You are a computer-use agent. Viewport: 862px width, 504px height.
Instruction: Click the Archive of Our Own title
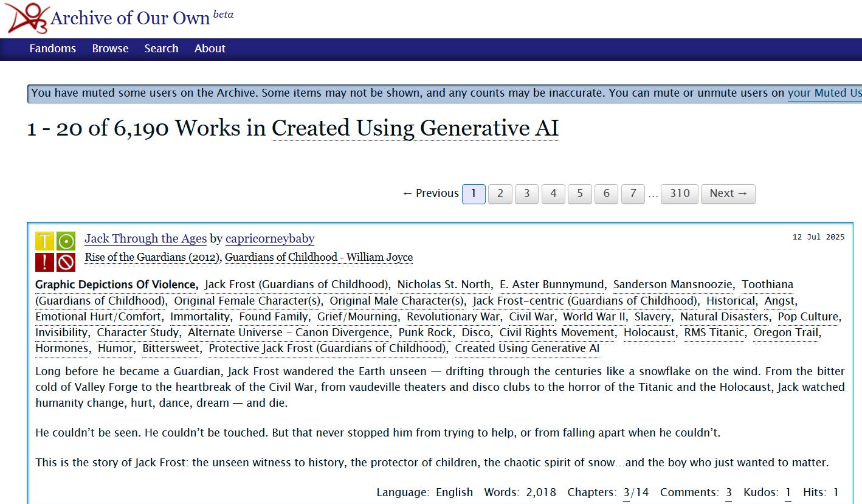point(130,18)
